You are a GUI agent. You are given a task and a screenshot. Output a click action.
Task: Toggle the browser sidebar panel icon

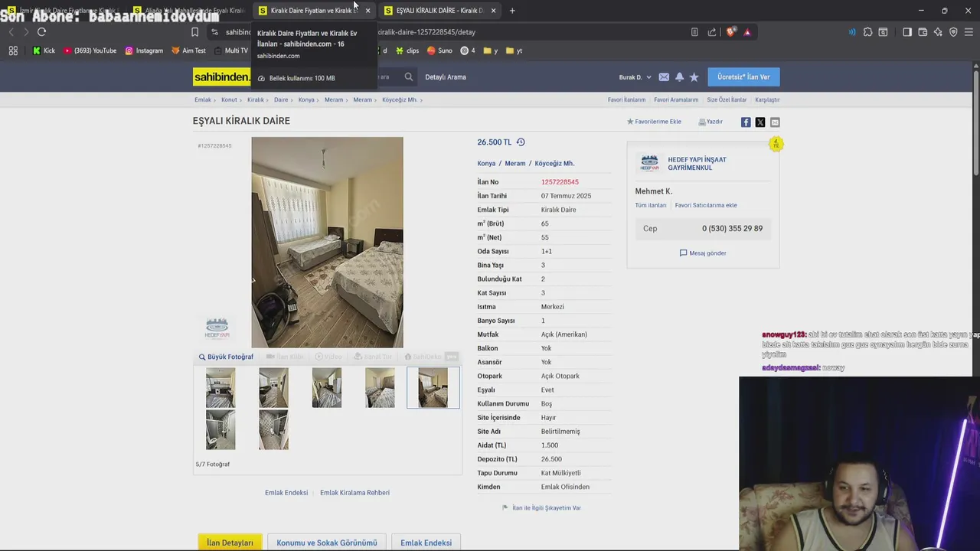907,32
